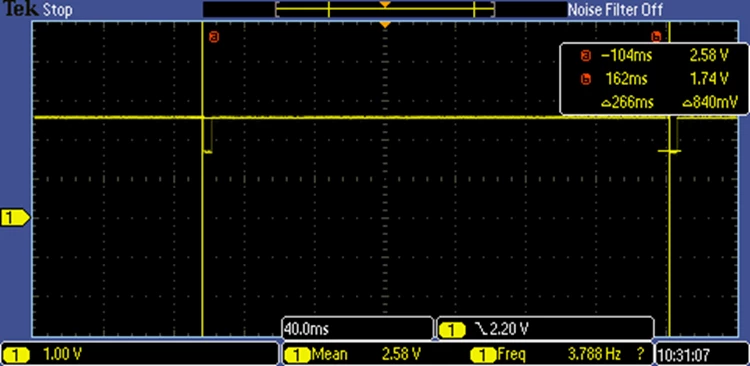
Task: Click the 'Mean' measurement label
Action: pos(330,355)
